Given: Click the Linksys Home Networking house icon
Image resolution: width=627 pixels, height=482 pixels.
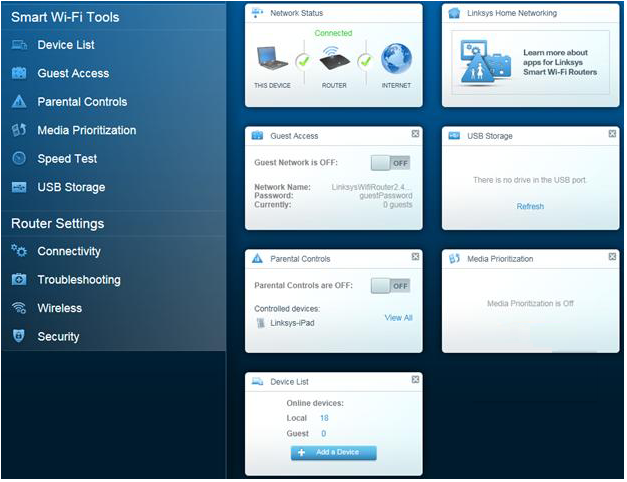Looking at the screenshot, I should click(x=454, y=13).
